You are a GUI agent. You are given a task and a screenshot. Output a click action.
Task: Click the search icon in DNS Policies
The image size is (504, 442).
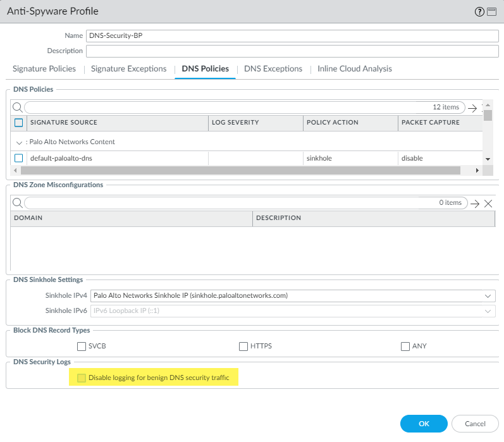18,107
